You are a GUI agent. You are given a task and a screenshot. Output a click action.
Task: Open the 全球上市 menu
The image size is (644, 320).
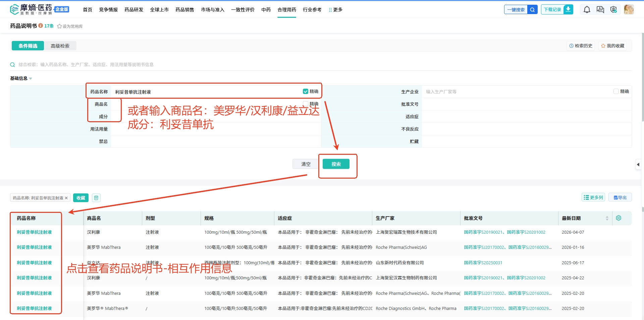[159, 10]
